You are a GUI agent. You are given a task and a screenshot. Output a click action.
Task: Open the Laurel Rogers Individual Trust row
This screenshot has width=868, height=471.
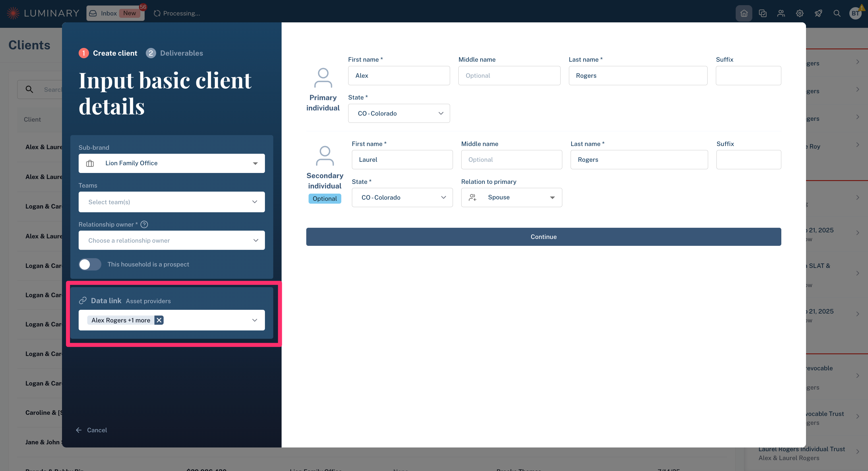tap(806, 453)
